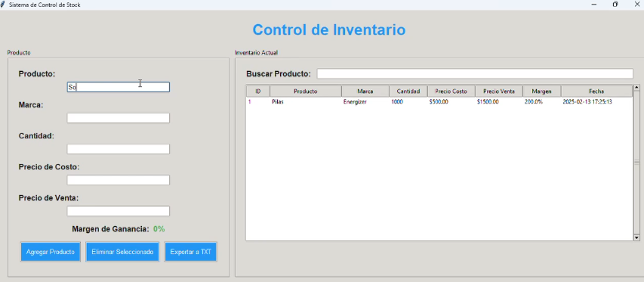Click the inventory scrollbar down arrow

[x=636, y=237]
